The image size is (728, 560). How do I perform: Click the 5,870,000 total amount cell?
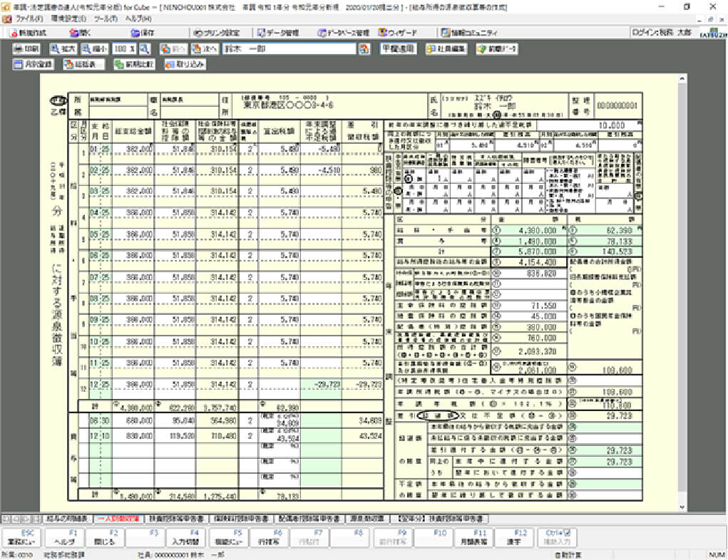click(529, 252)
